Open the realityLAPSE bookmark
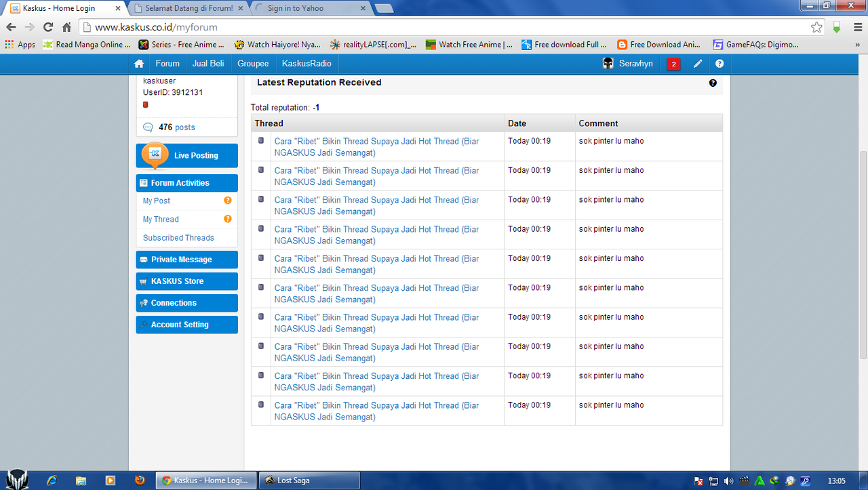The image size is (868, 490). pos(374,45)
